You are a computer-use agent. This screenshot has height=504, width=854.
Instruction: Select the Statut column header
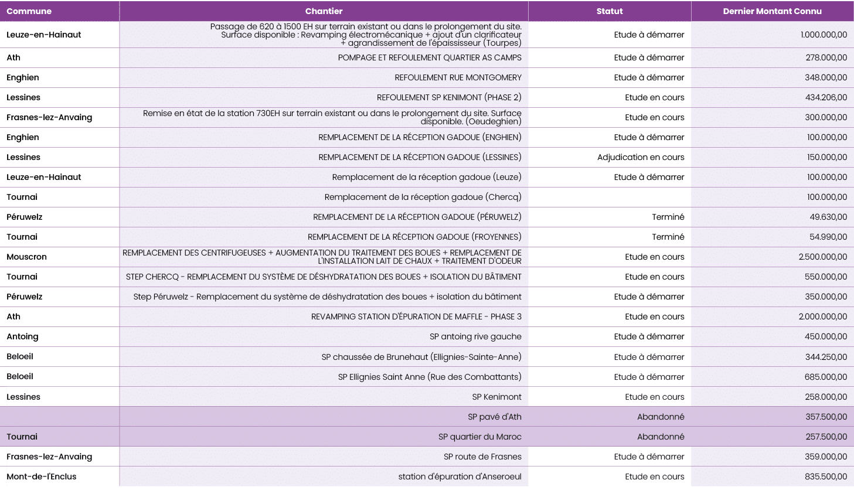pos(610,11)
